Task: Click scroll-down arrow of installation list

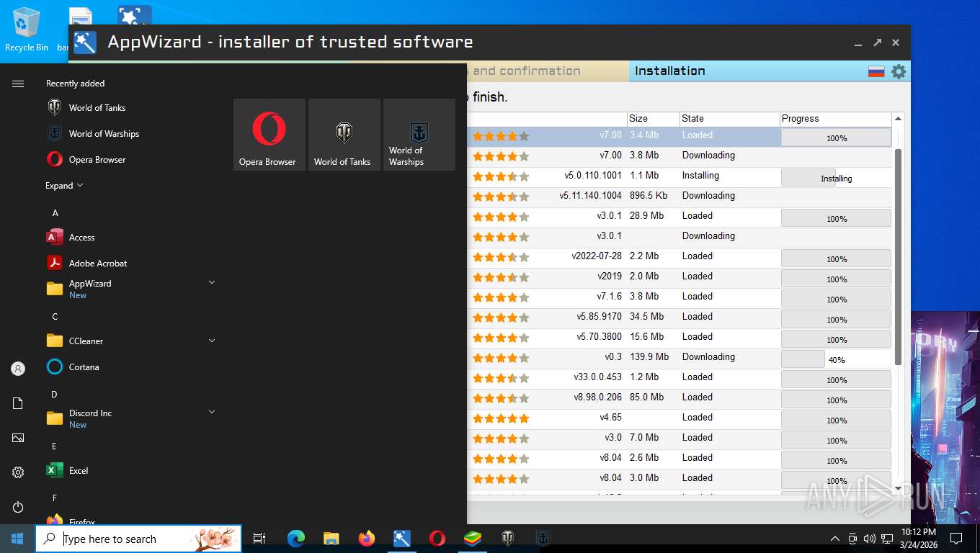Action: pos(898,488)
